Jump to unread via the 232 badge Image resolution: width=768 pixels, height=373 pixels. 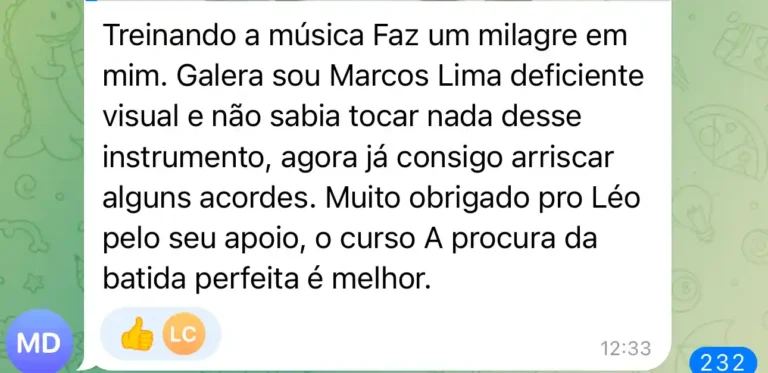(x=723, y=362)
